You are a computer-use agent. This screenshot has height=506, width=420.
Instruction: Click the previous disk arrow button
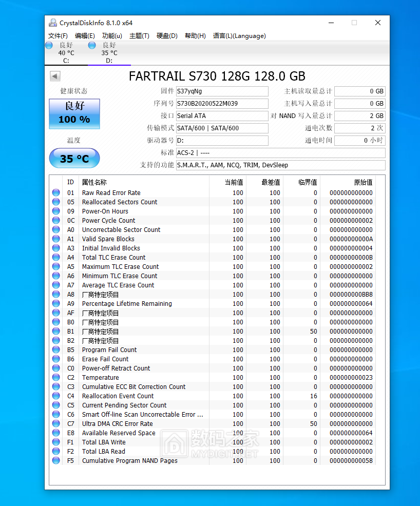[x=55, y=76]
